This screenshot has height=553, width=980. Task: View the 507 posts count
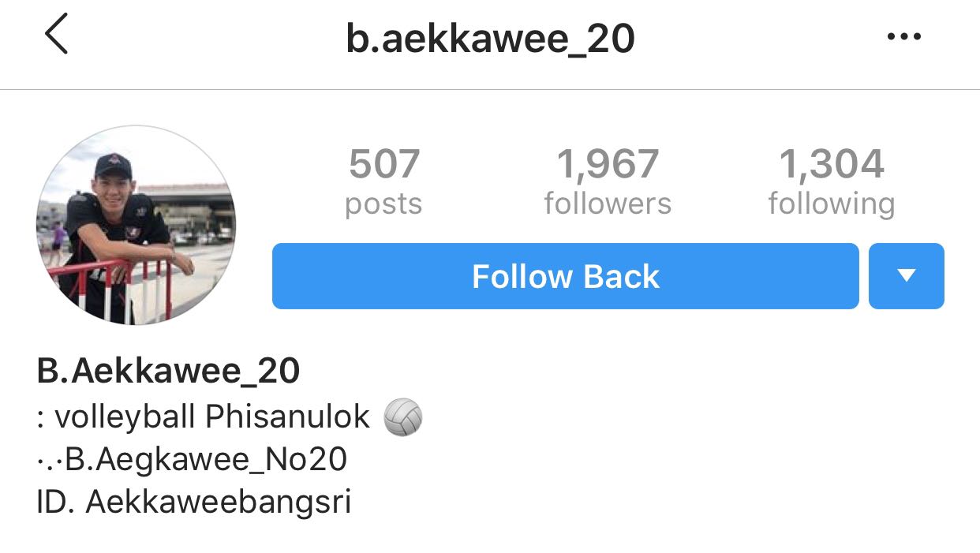click(x=384, y=182)
